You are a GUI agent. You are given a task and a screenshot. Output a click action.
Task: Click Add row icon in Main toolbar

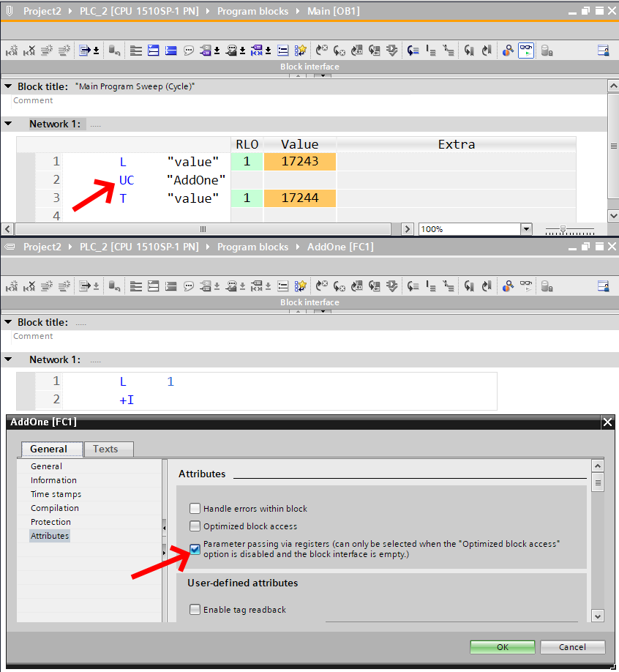click(64, 51)
